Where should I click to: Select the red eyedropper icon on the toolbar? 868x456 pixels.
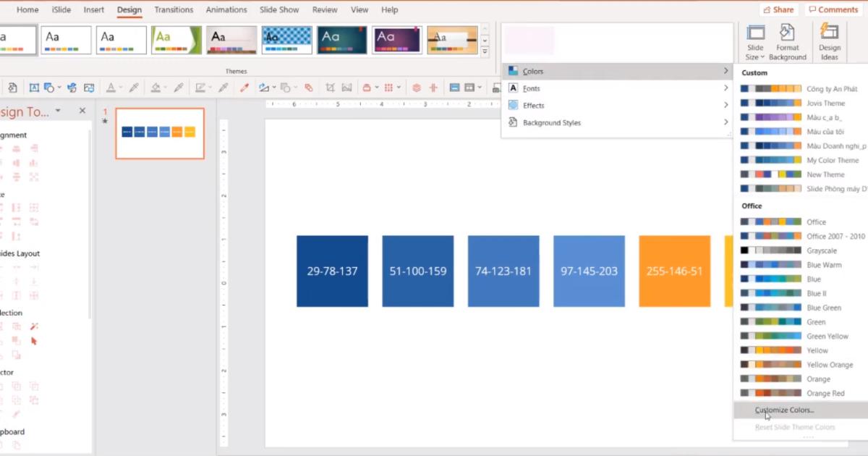click(x=244, y=87)
